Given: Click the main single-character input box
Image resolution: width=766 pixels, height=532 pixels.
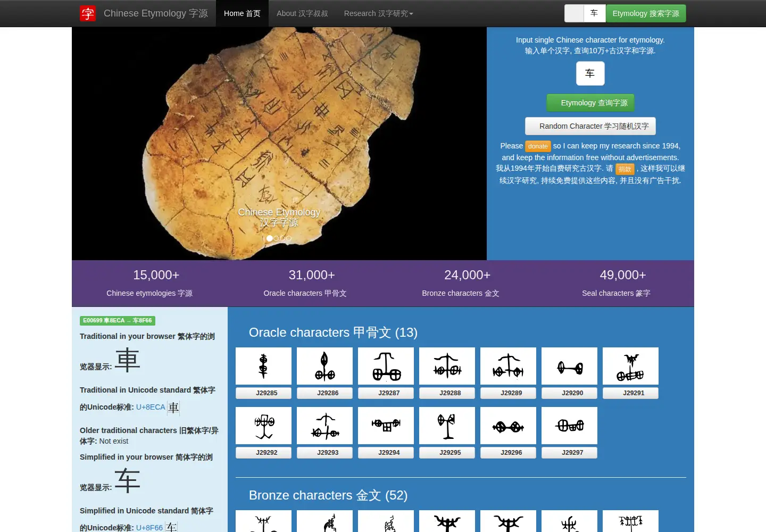Looking at the screenshot, I should pyautogui.click(x=590, y=73).
